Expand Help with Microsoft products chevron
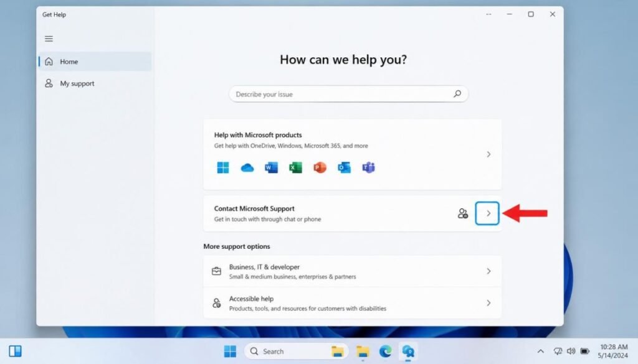The width and height of the screenshot is (638, 364). (x=488, y=154)
